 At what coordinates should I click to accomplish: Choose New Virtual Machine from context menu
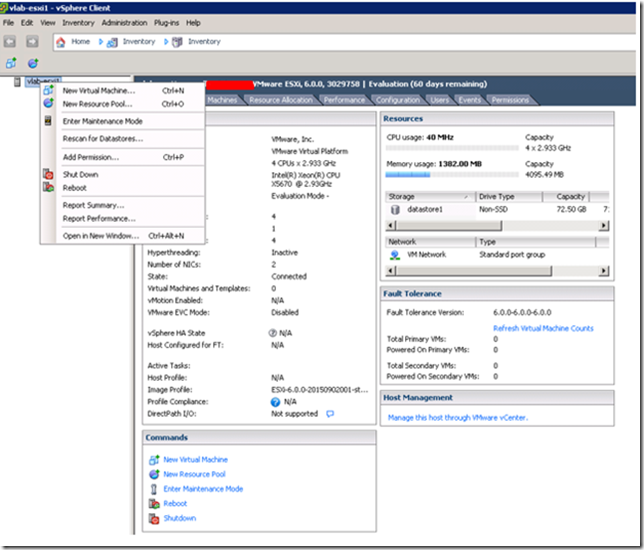pyautogui.click(x=123, y=90)
